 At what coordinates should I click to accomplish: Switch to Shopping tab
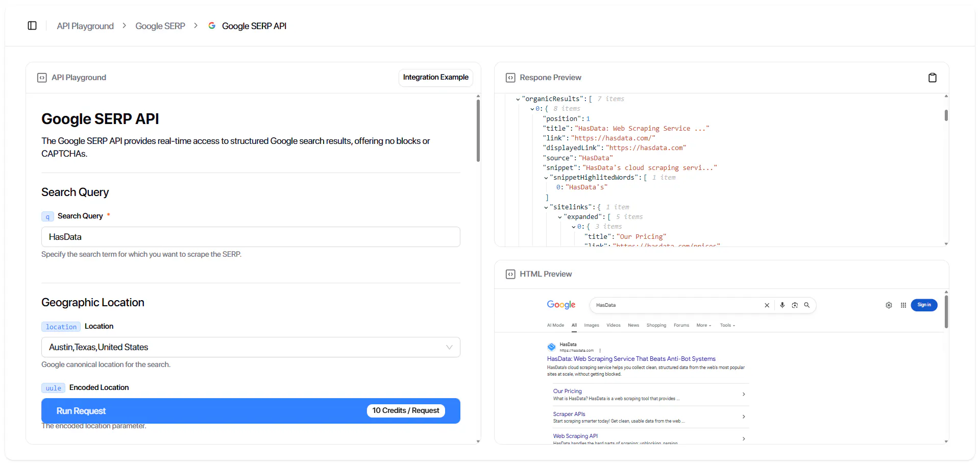656,325
